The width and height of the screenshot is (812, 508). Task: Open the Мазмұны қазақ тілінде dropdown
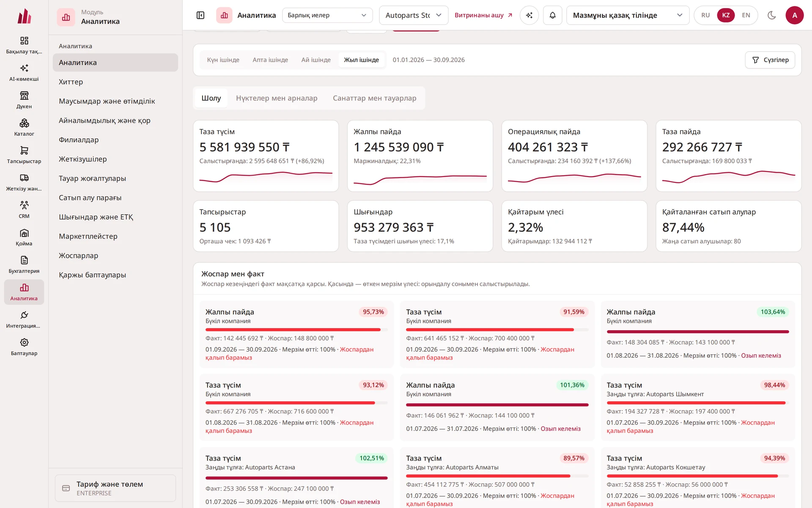click(628, 15)
